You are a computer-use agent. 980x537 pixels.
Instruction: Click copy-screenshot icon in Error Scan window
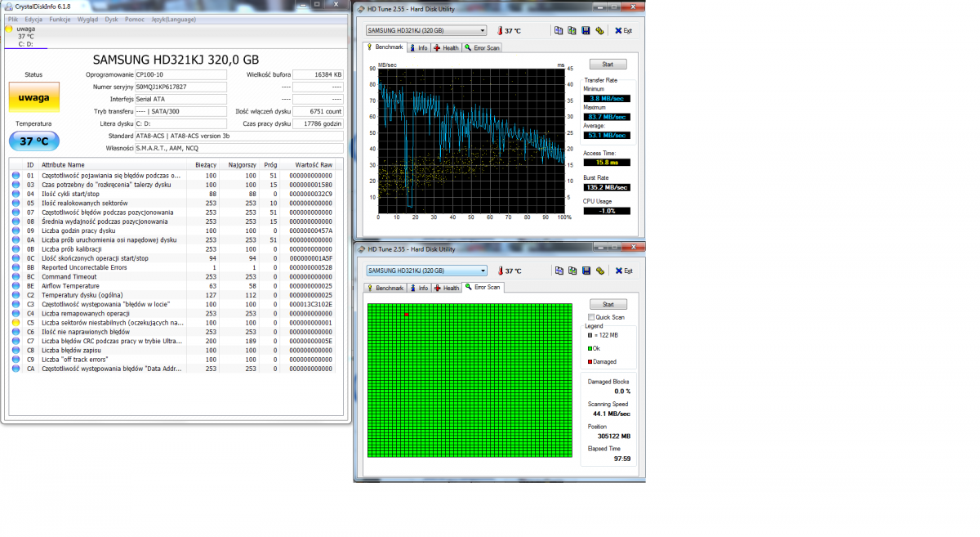point(572,271)
